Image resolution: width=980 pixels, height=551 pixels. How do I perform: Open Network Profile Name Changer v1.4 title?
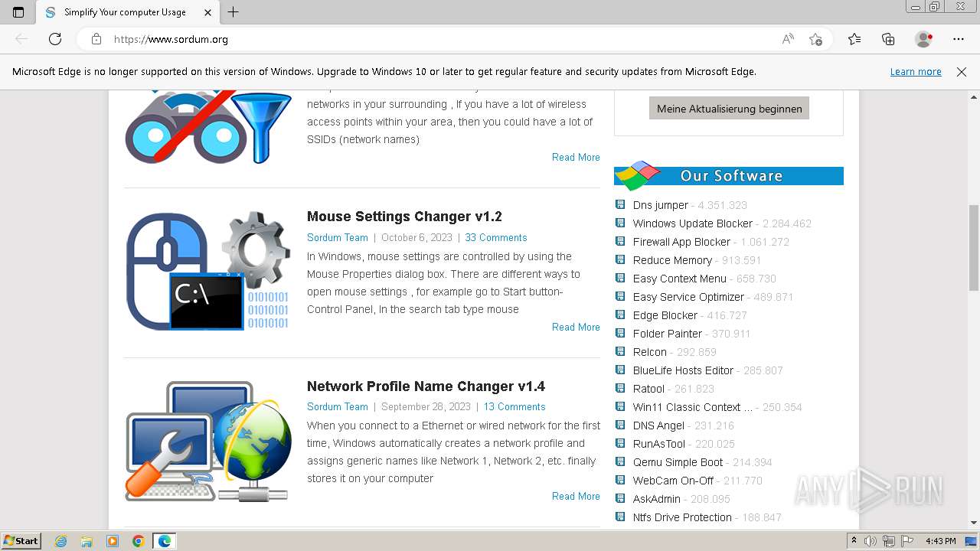click(x=426, y=386)
